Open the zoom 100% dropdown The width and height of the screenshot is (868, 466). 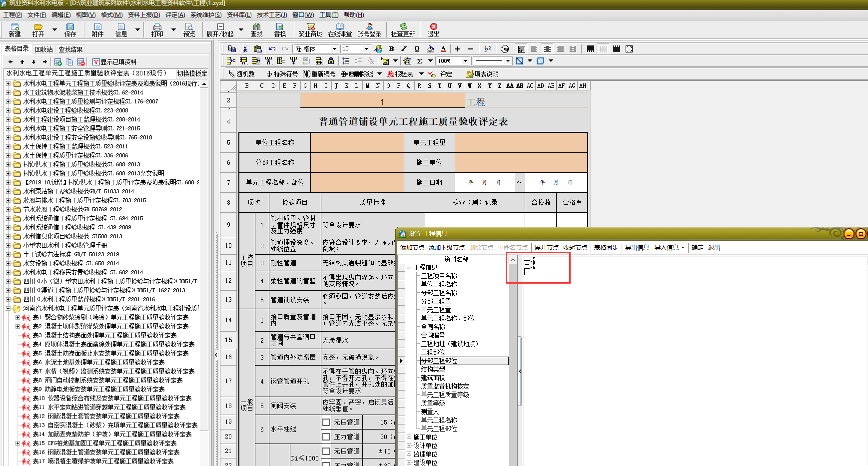465,61
